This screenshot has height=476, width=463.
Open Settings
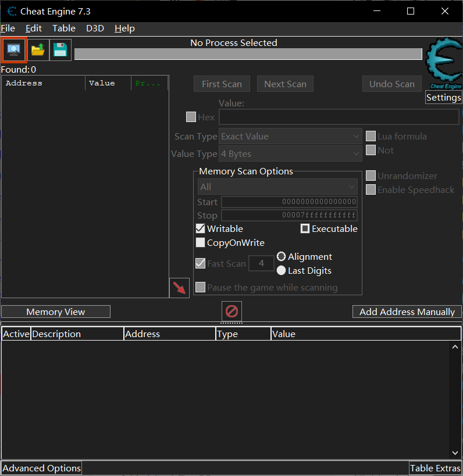click(444, 98)
